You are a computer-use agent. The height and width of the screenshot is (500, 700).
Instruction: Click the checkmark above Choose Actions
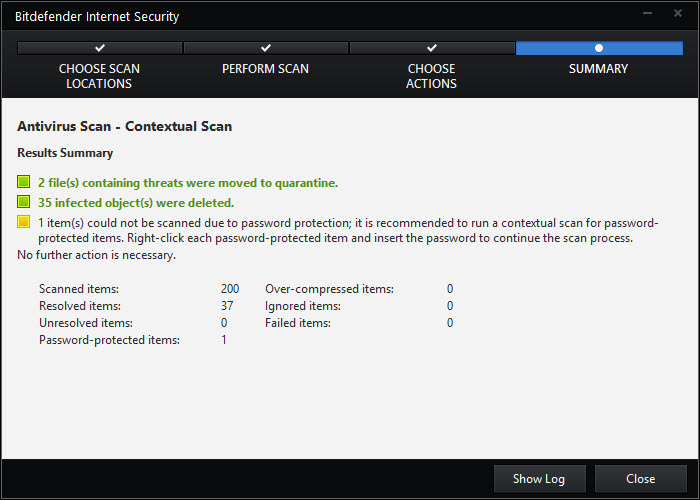click(x=431, y=47)
